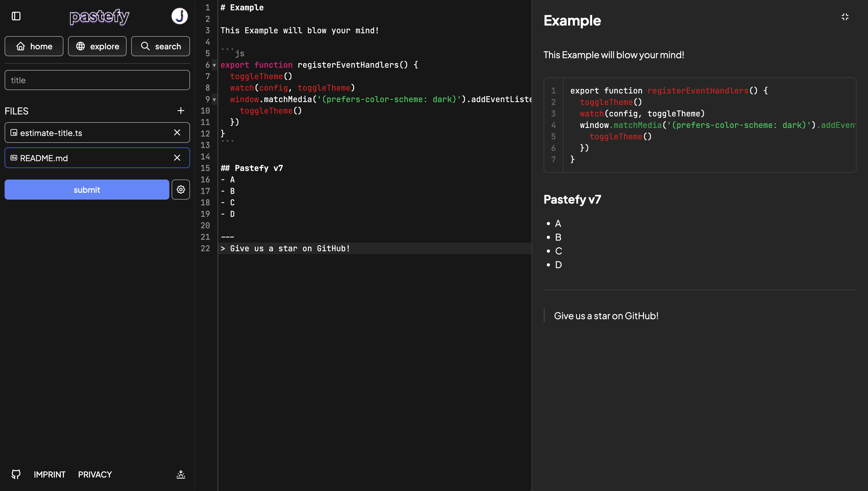Go to home page
Image resolution: width=868 pixels, height=491 pixels.
click(x=34, y=46)
